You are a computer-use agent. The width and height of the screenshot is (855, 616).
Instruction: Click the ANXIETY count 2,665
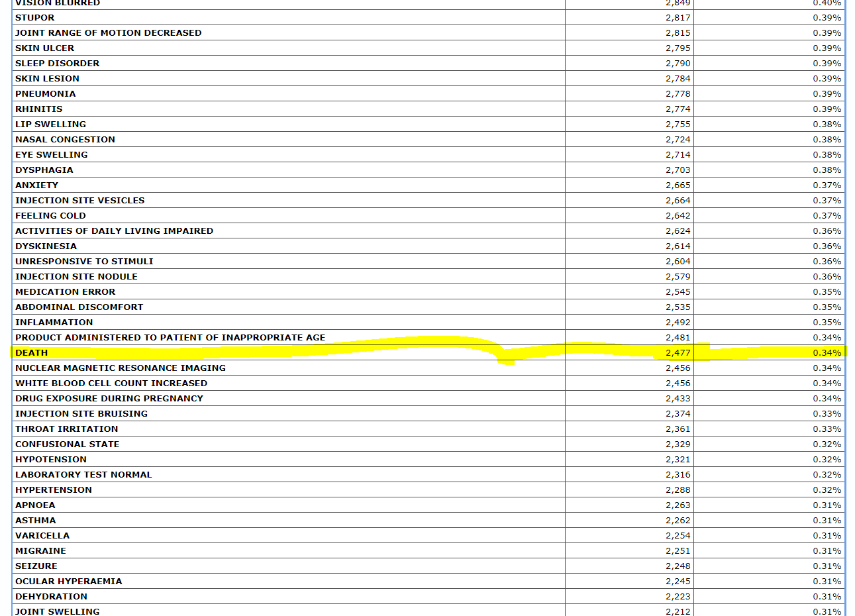click(x=678, y=185)
